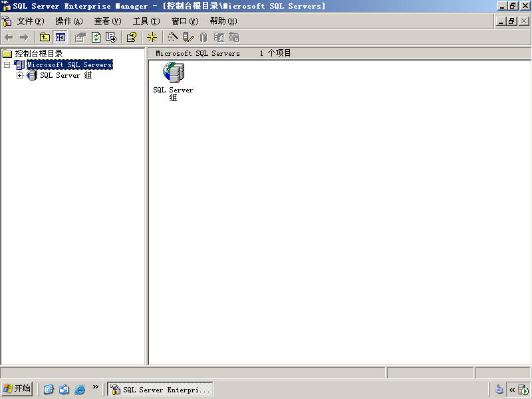The image size is (532, 399).
Task: Run a Wizard using the wand icon
Action: (173, 37)
